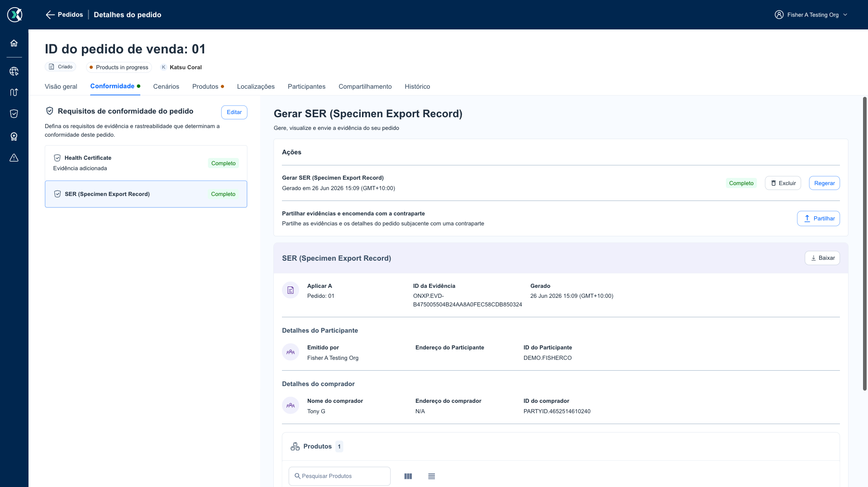Image resolution: width=868 pixels, height=487 pixels.
Task: Download the SER with Baixar
Action: click(x=822, y=258)
